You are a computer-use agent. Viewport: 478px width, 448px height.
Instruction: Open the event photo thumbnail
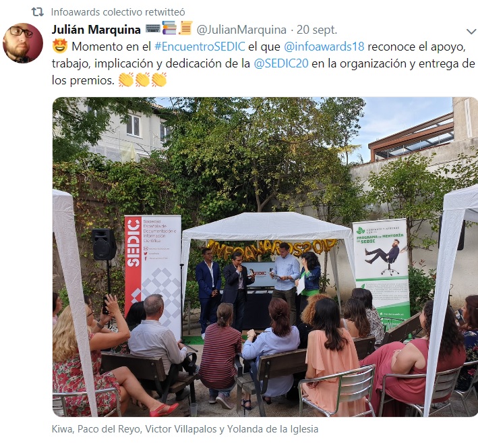pos(265,257)
